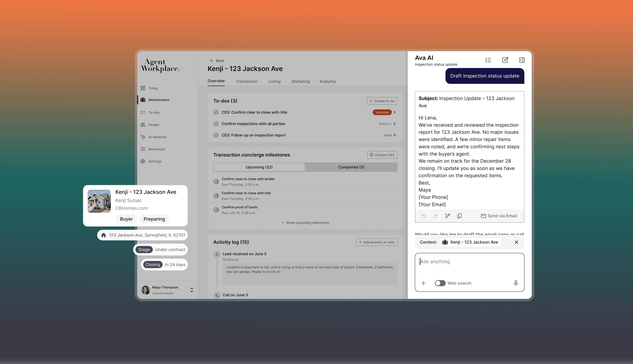This screenshot has width=633, height=364.
Task: Switch to the Transaction tab
Action: [x=246, y=82]
